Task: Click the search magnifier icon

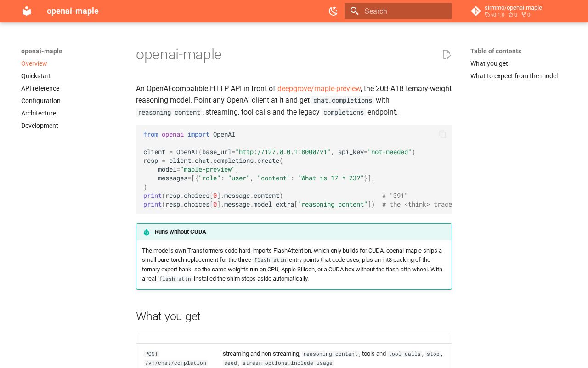Action: pos(354,11)
